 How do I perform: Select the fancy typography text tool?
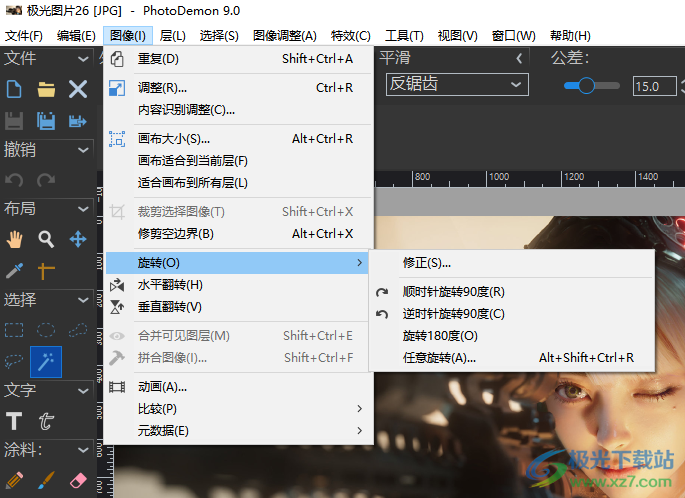[46, 421]
